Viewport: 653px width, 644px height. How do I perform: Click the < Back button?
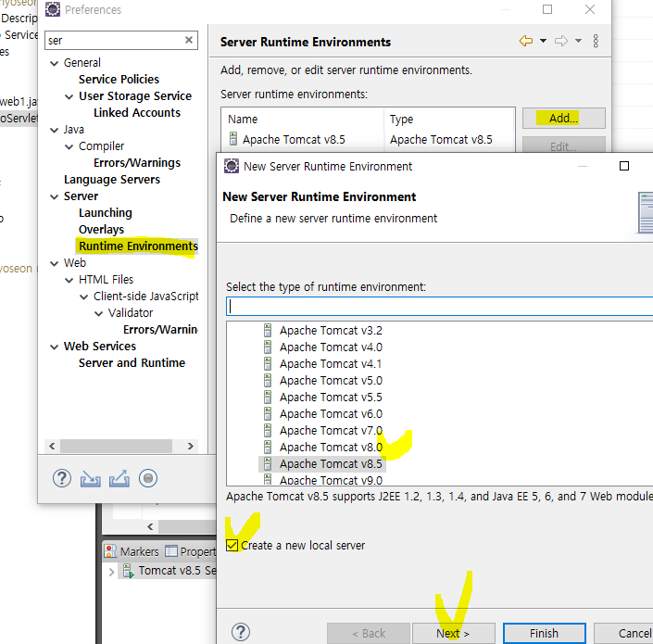coord(369,633)
